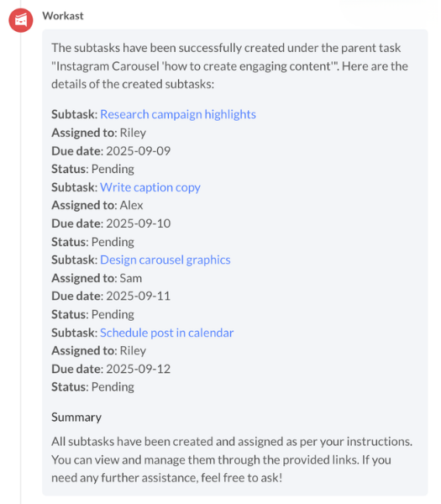Select the due date 2025-09-11 line
The width and height of the screenshot is (441, 504).
pyautogui.click(x=111, y=296)
